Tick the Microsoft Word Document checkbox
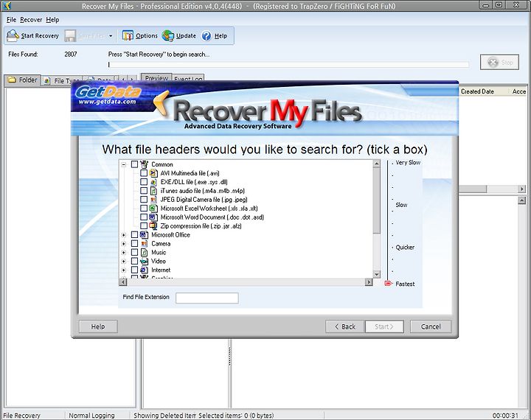 [144, 217]
